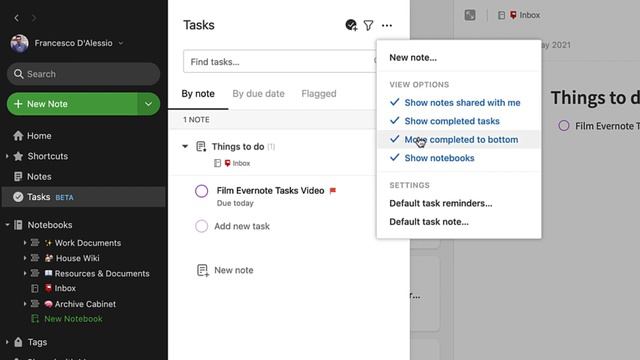Open the account dropdown next to Francesco D'Alessio
Image resolution: width=640 pixels, height=360 pixels.
tap(121, 43)
